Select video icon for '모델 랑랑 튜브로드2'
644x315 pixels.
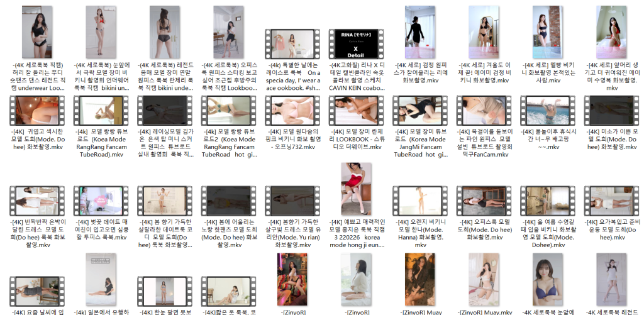pos(228,111)
